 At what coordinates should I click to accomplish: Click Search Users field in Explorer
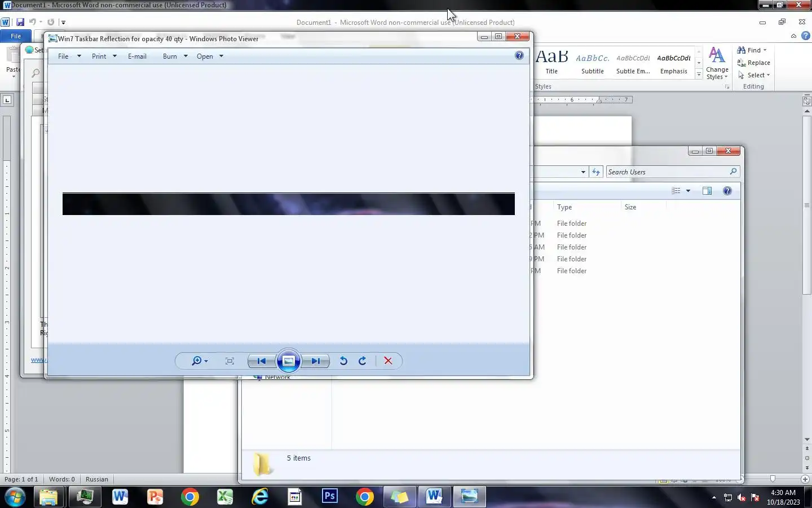(672, 172)
